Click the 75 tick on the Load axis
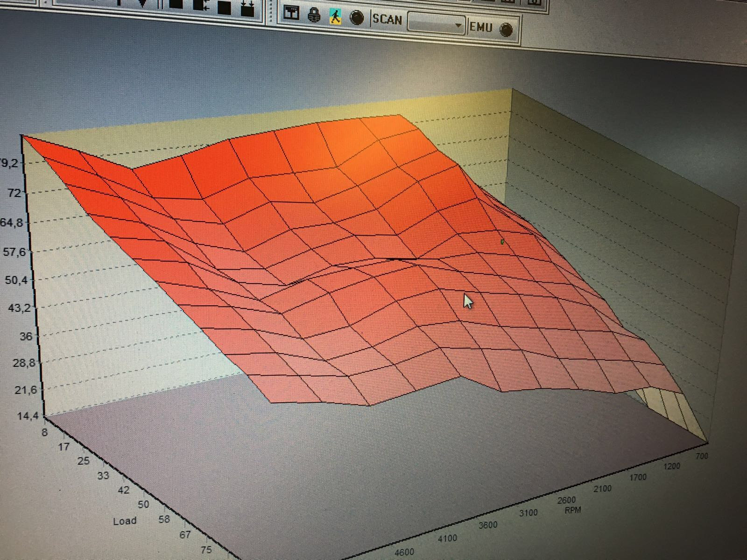Screen dimensions: 747x560 (x=206, y=549)
